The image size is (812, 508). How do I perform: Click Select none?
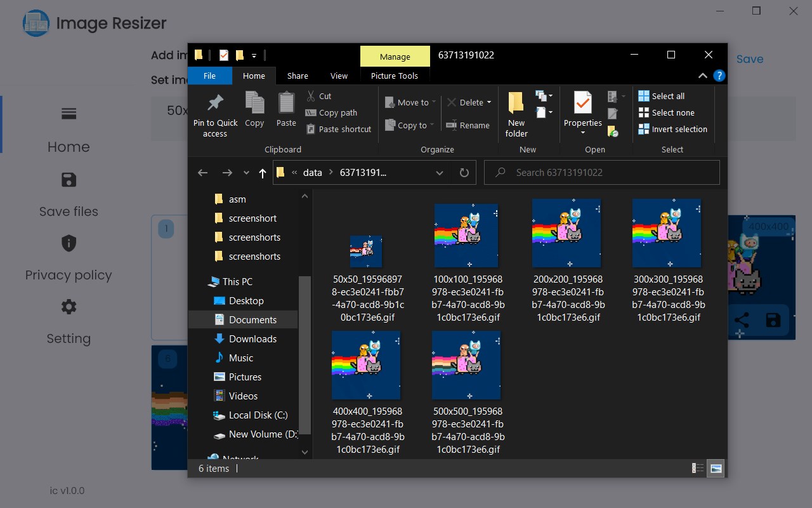click(x=666, y=112)
